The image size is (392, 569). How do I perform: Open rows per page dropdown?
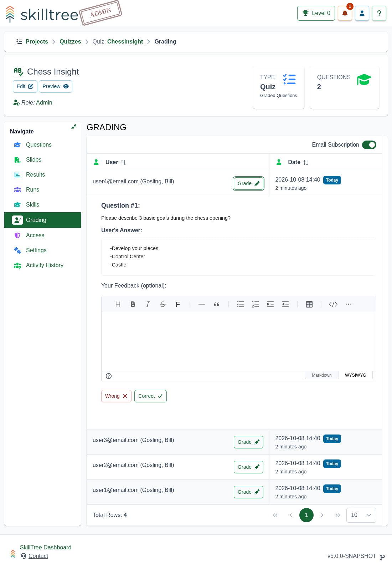click(x=361, y=515)
